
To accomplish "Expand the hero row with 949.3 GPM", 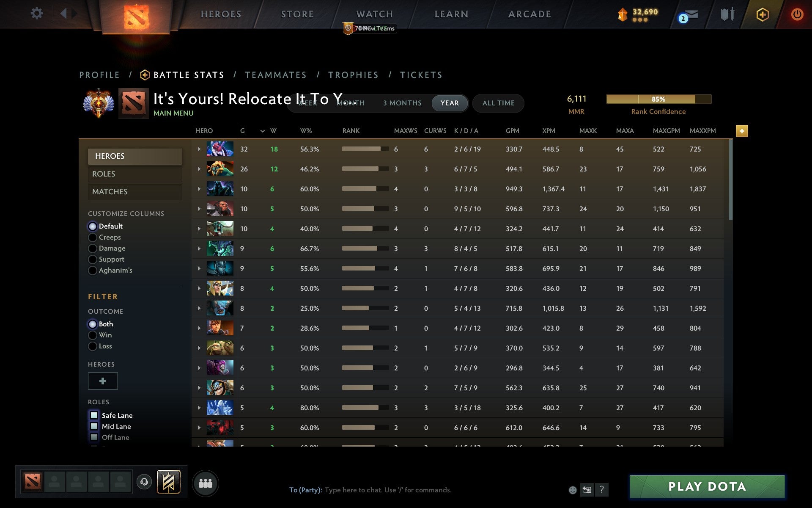I will coord(199,189).
